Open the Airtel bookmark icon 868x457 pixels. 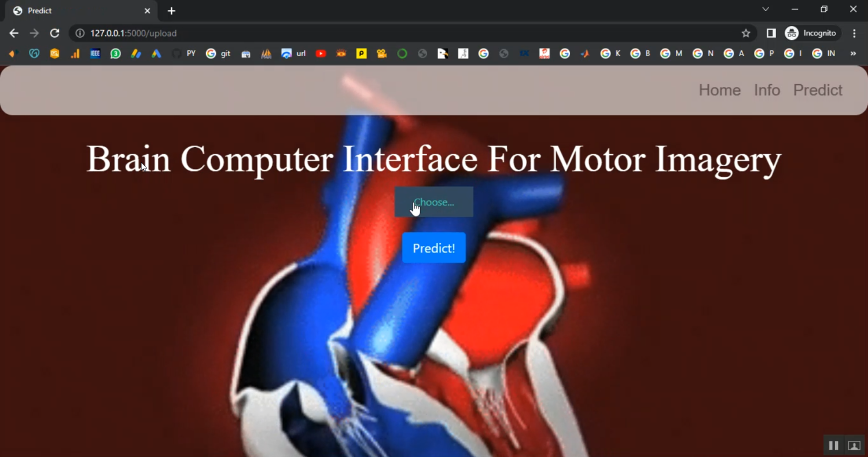coord(544,54)
